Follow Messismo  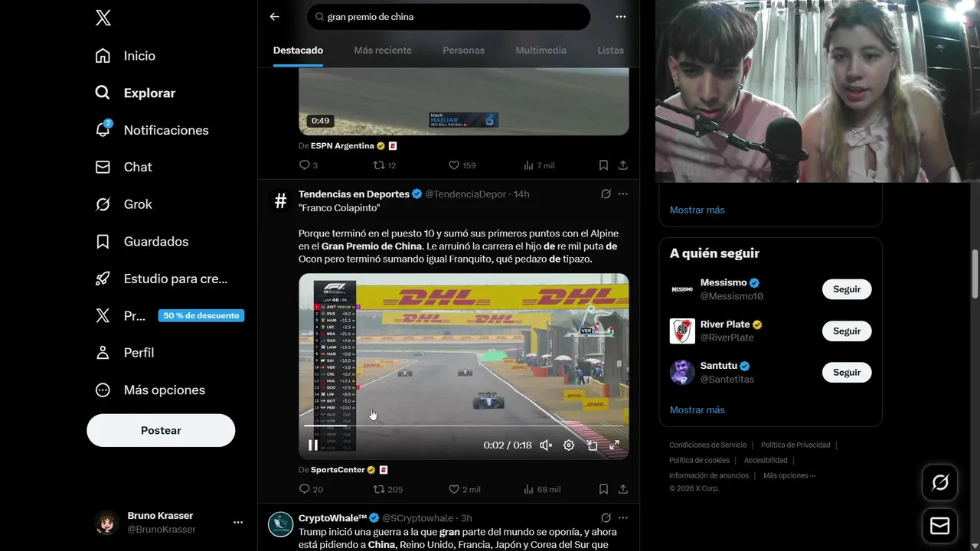tap(847, 289)
